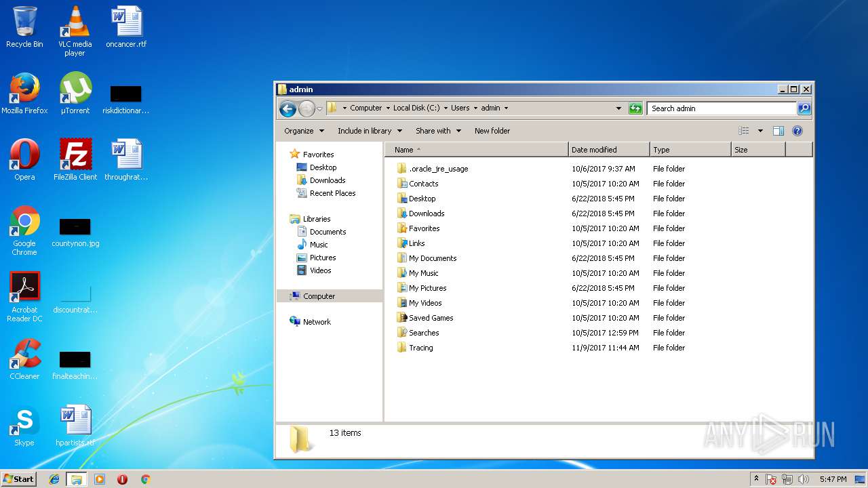The image size is (868, 488).
Task: Open oncancer.rtf document on desktop
Action: [126, 28]
